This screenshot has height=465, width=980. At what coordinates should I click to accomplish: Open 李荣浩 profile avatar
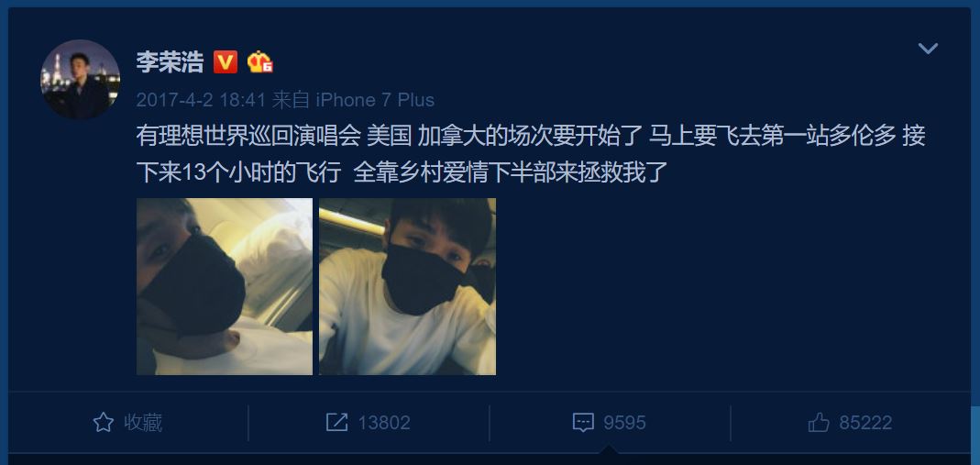click(x=80, y=80)
